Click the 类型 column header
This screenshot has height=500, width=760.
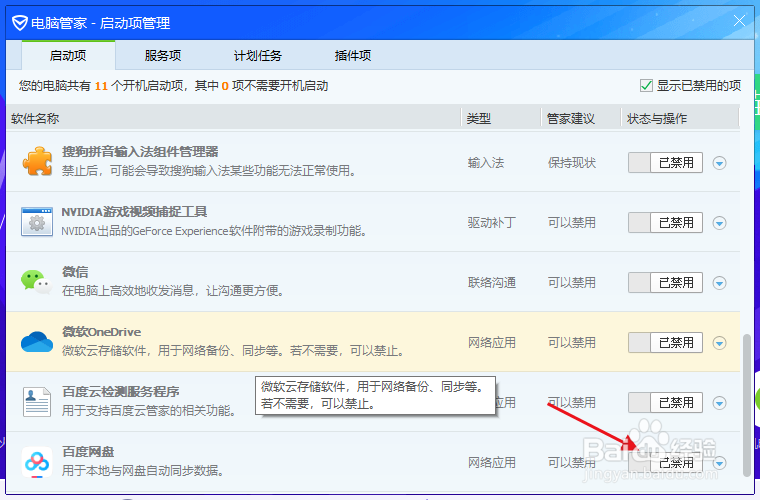click(501, 118)
